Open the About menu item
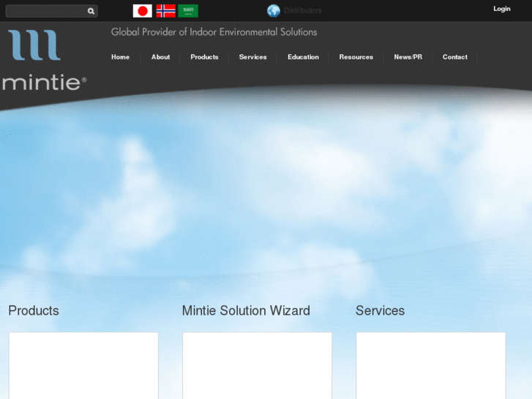Image resolution: width=532 pixels, height=399 pixels. coord(161,57)
